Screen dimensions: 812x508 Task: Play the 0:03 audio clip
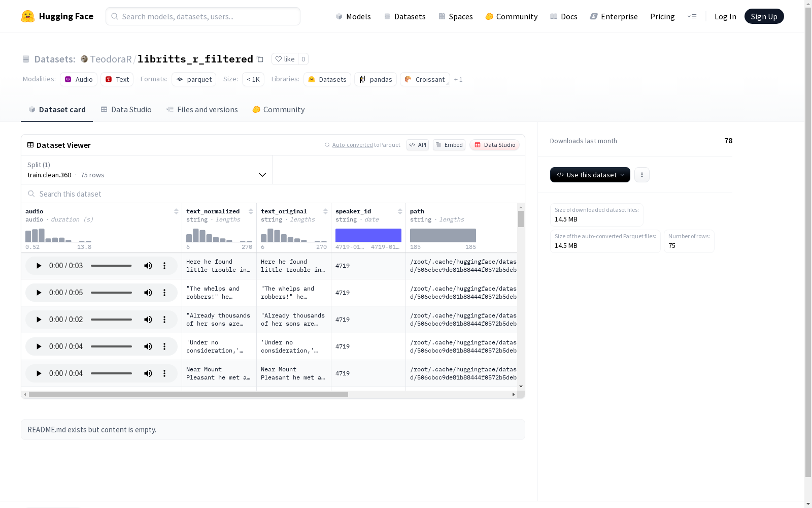pyautogui.click(x=39, y=266)
